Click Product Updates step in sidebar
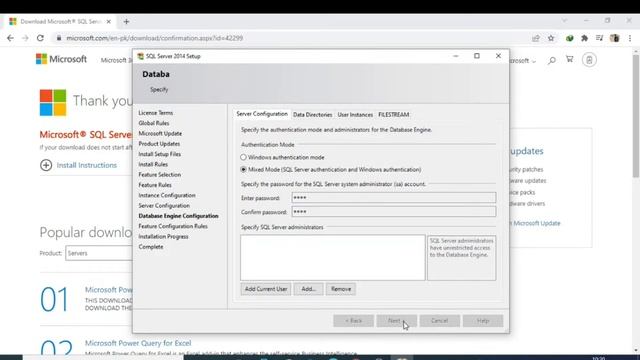This screenshot has width=640, height=360. pyautogui.click(x=159, y=144)
